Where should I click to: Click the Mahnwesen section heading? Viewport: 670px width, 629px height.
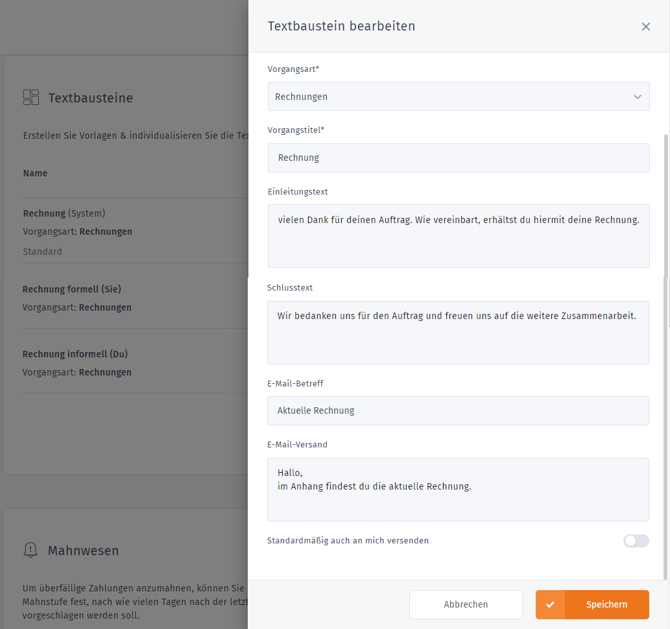coord(83,551)
